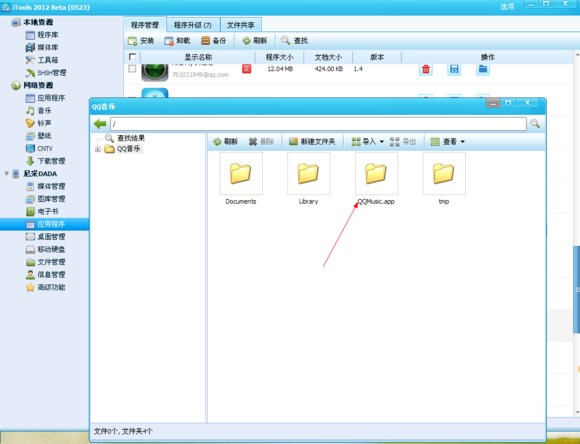This screenshot has height=444, width=580.
Task: Open 铃声 in the sidebar
Action: (x=38, y=123)
